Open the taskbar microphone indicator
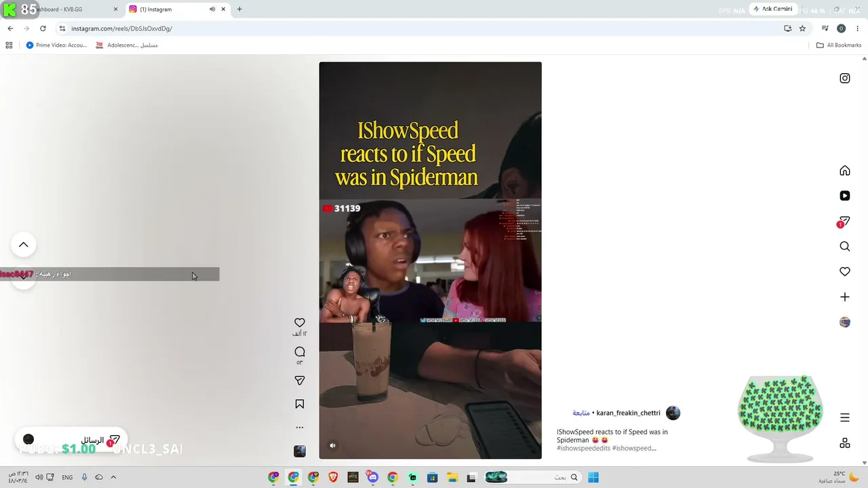 point(85,477)
